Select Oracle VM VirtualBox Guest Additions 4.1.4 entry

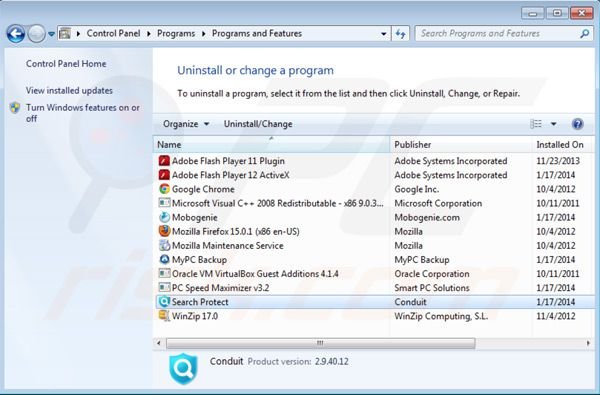(x=255, y=274)
